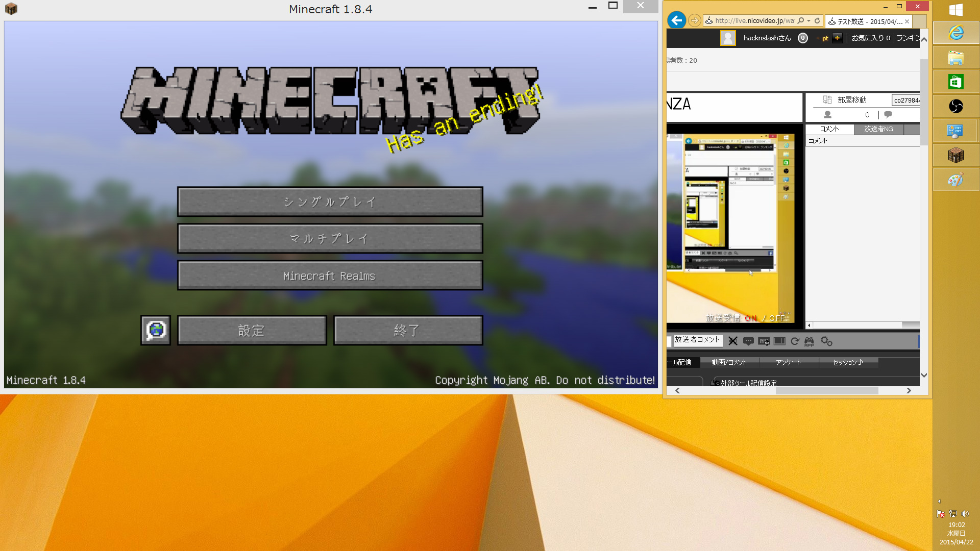Expand the address bar dropdown arrow

809,21
